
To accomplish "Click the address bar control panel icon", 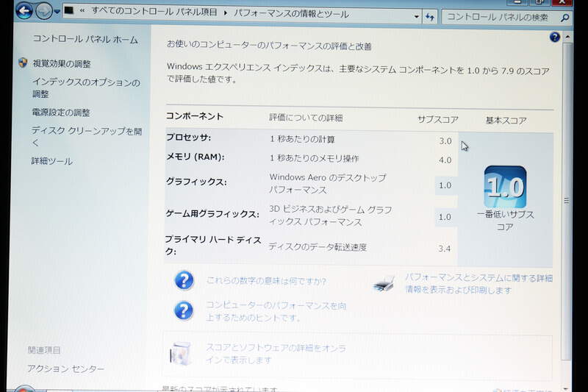I will click(69, 10).
